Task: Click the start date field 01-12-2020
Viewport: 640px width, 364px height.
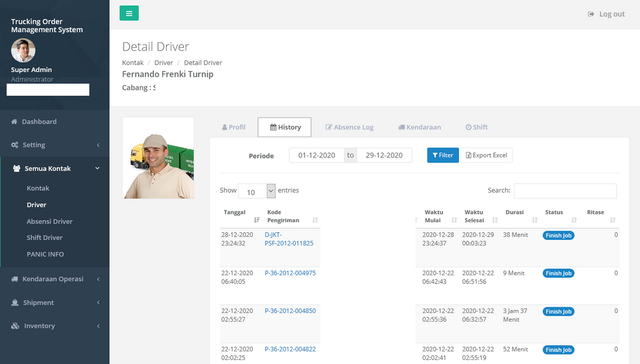Action: (x=317, y=156)
